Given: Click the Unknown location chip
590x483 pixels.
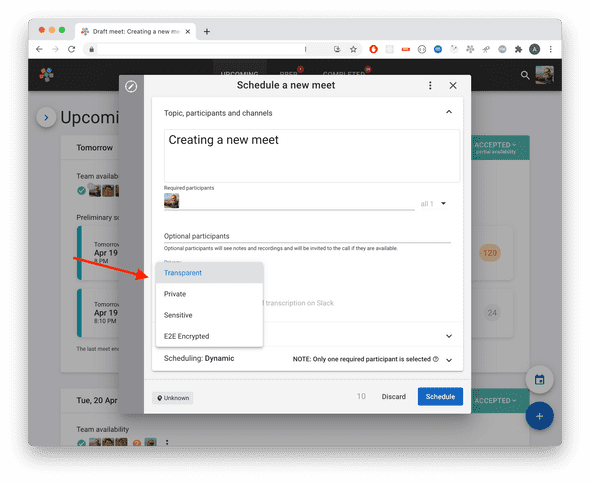Looking at the screenshot, I should [x=173, y=398].
